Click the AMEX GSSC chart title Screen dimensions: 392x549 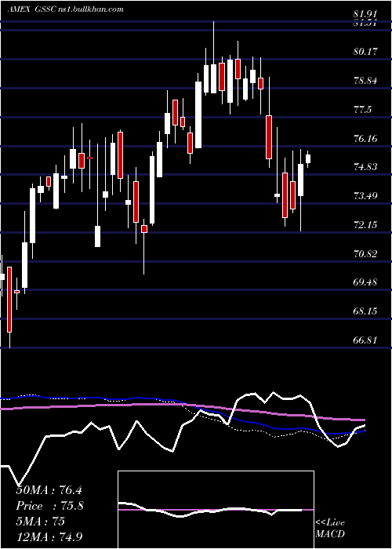click(x=65, y=9)
